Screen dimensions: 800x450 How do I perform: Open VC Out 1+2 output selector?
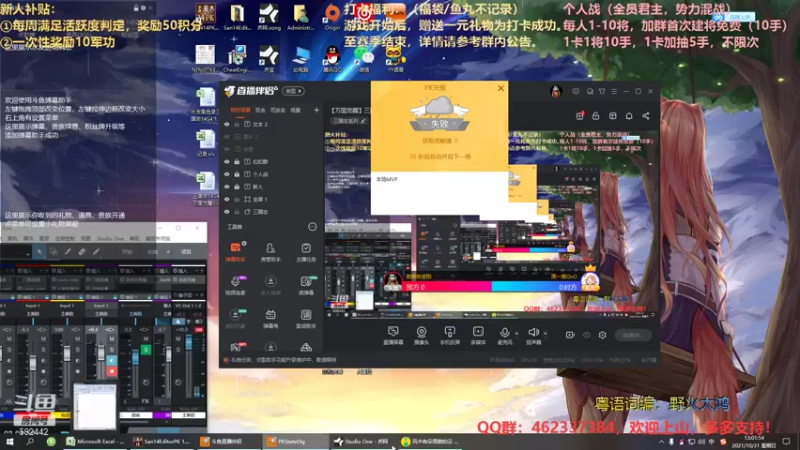tap(188, 306)
